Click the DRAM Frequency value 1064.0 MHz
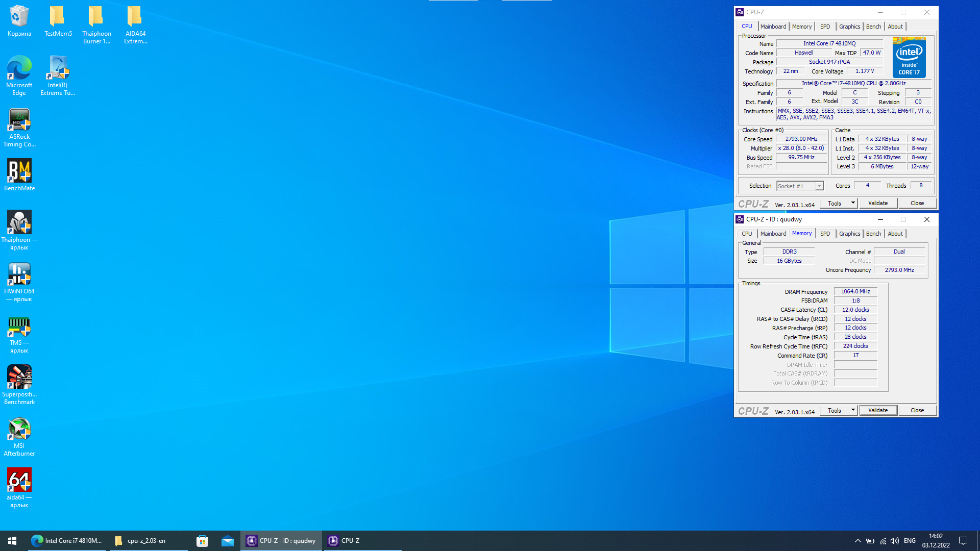 [855, 291]
